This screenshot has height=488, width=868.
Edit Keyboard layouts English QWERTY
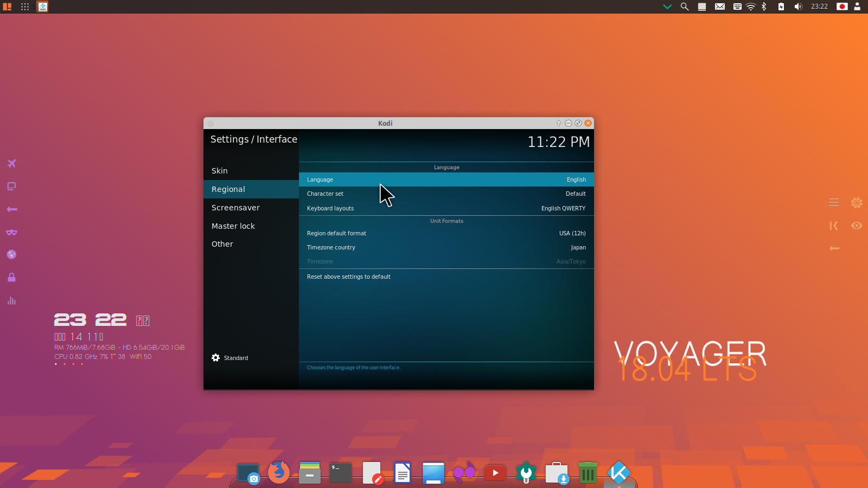pos(446,208)
